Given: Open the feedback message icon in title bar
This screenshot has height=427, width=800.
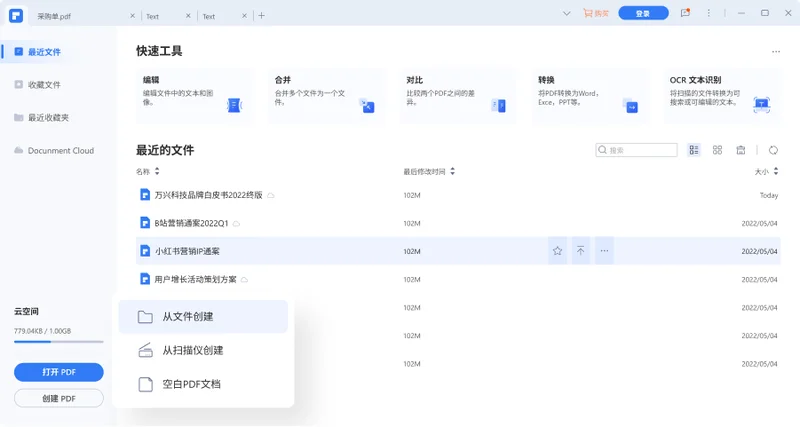Looking at the screenshot, I should (x=685, y=13).
